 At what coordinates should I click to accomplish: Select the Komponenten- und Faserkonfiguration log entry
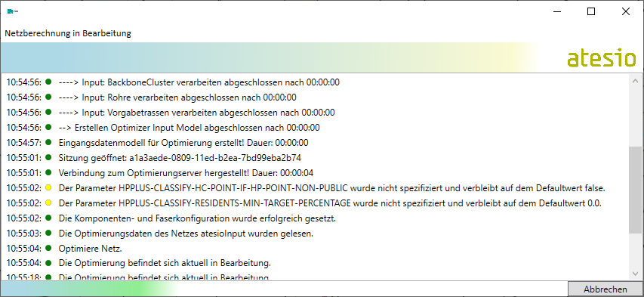[171, 218]
